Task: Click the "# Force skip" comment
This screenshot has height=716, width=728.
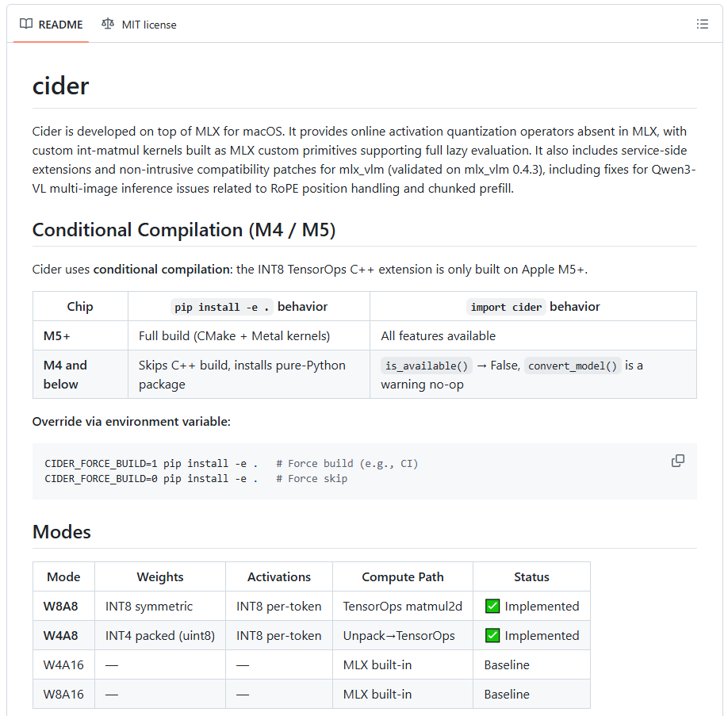Action: (x=312, y=478)
